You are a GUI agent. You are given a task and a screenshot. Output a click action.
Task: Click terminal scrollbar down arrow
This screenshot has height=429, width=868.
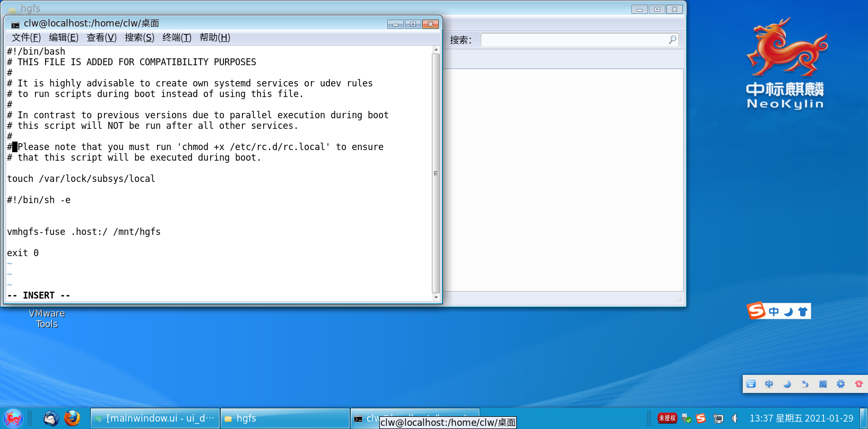click(436, 297)
